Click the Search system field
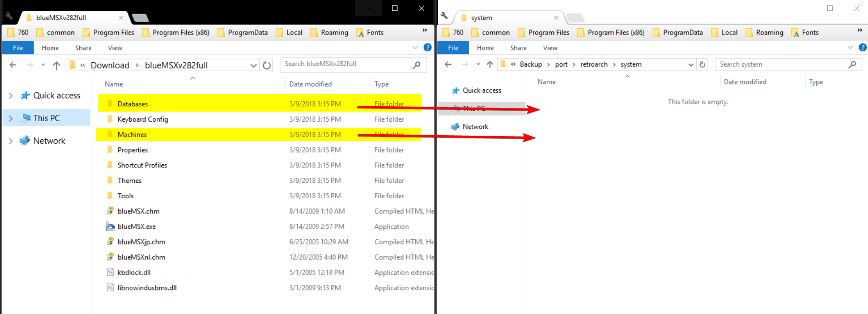 point(788,64)
